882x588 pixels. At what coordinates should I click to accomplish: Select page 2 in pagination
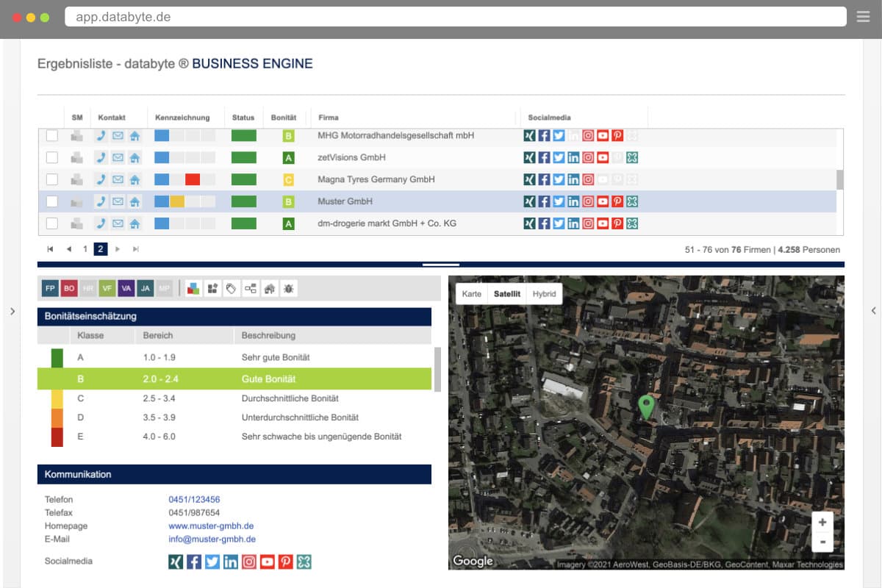pyautogui.click(x=101, y=249)
